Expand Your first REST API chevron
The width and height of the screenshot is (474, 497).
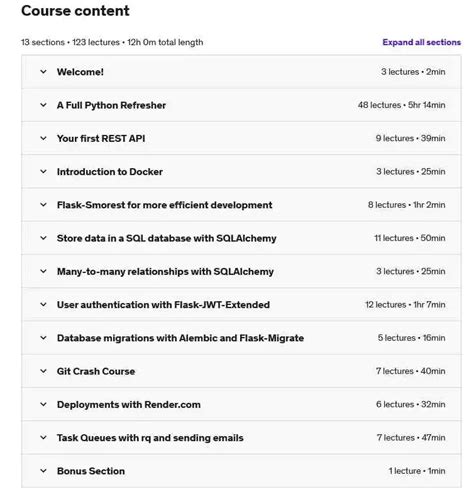point(43,138)
